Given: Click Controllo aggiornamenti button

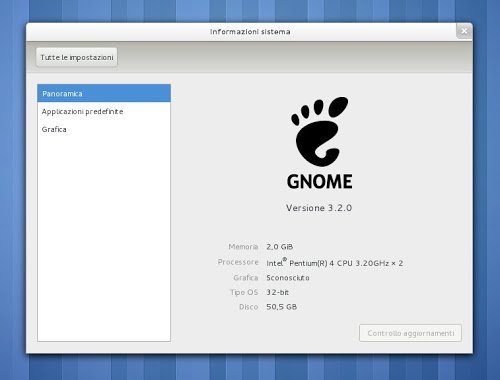Looking at the screenshot, I should 410,333.
